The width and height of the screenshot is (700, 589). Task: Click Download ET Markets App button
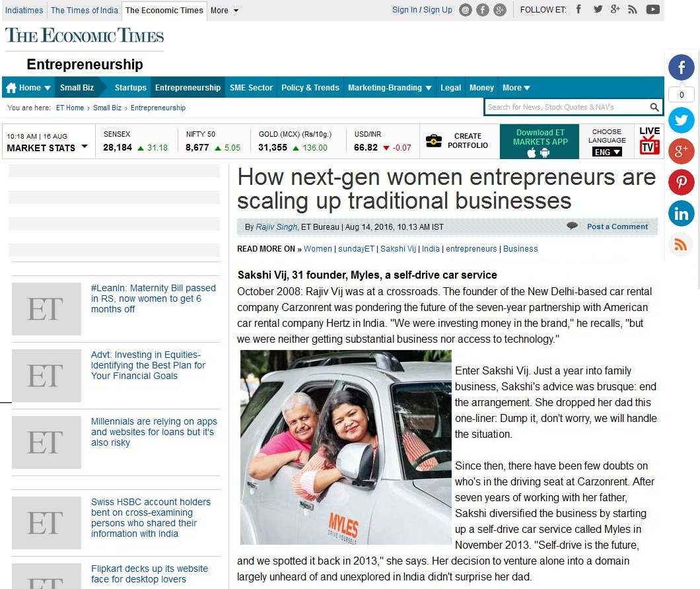tap(540, 141)
